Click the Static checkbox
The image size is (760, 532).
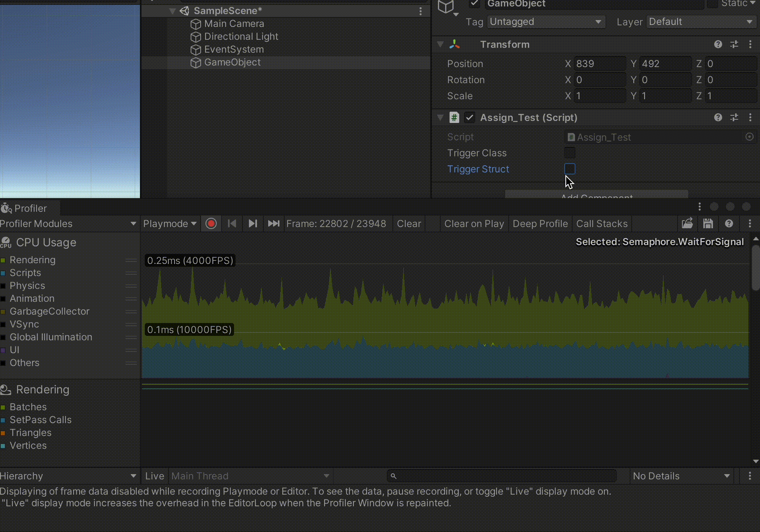coord(713,4)
